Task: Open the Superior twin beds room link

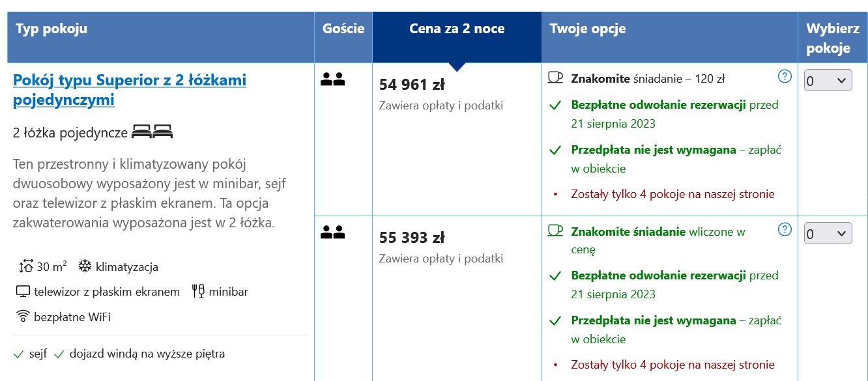Action: tap(130, 90)
